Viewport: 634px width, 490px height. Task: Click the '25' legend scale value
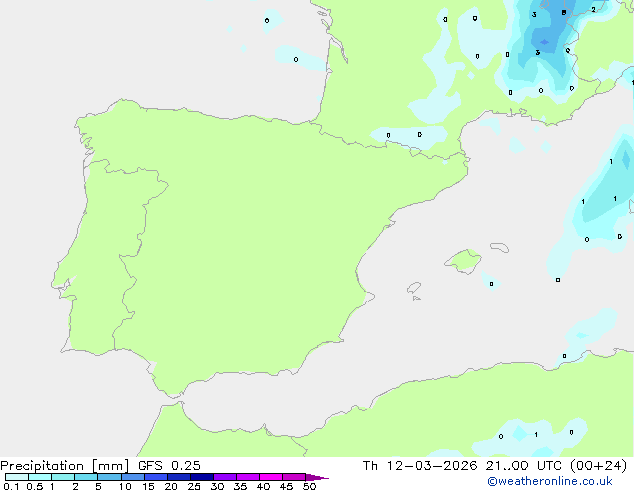tap(194, 486)
